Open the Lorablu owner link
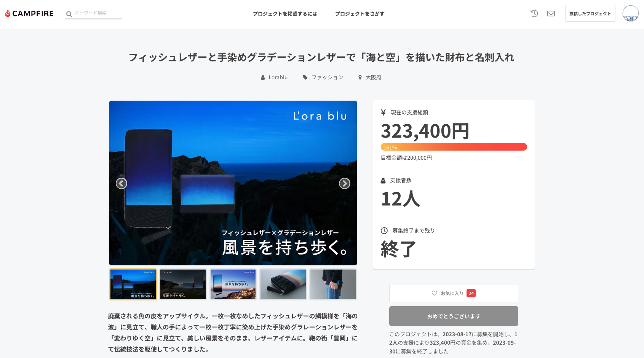The image size is (644, 358). [278, 77]
